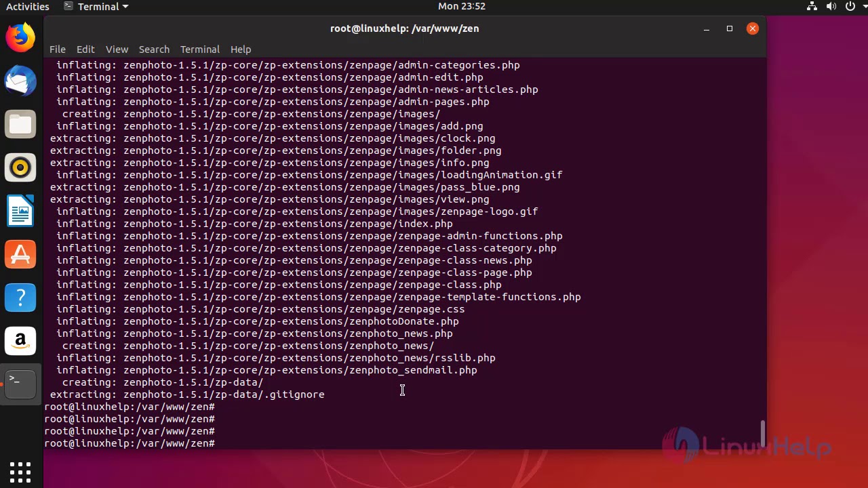
Task: Open Ubuntu Software from the dock
Action: coord(20,254)
